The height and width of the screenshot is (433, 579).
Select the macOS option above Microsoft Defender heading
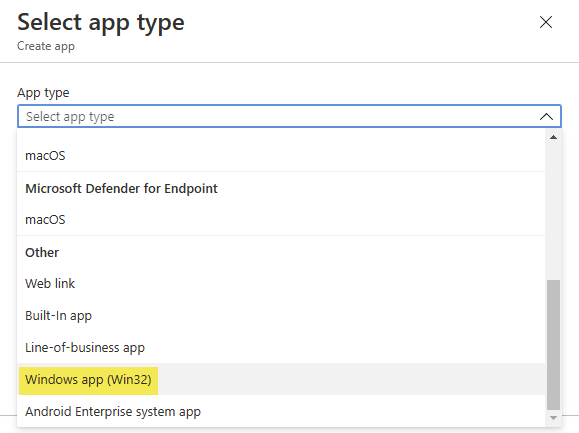[281, 156]
